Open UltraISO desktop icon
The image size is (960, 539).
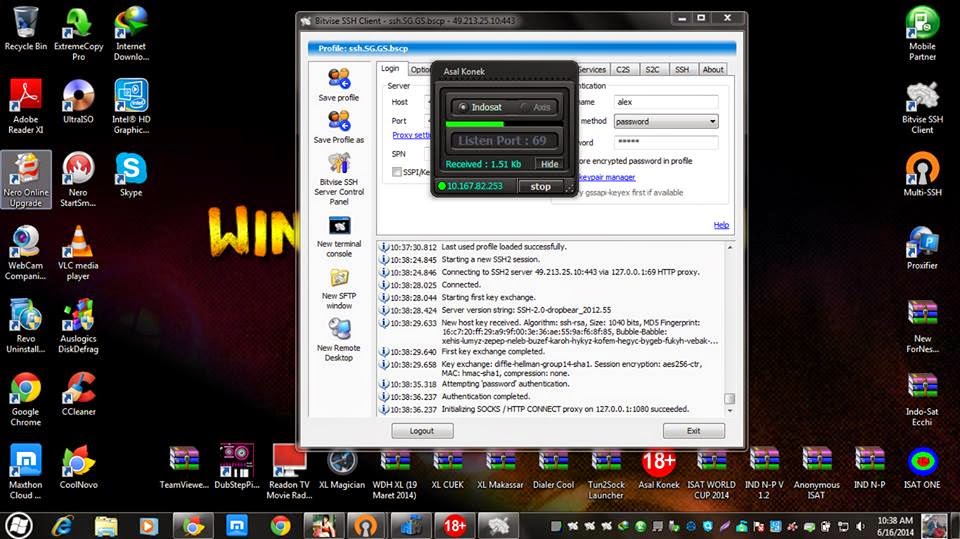click(78, 102)
